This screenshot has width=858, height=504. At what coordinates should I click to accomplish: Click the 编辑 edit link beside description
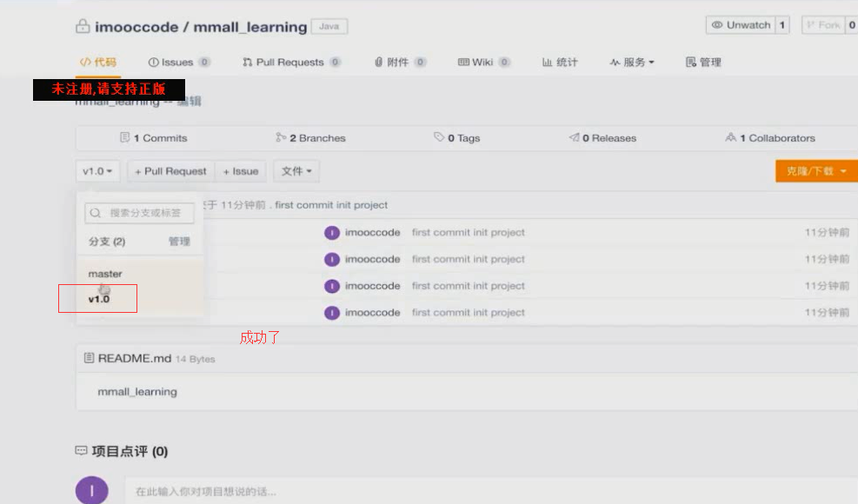pos(190,102)
